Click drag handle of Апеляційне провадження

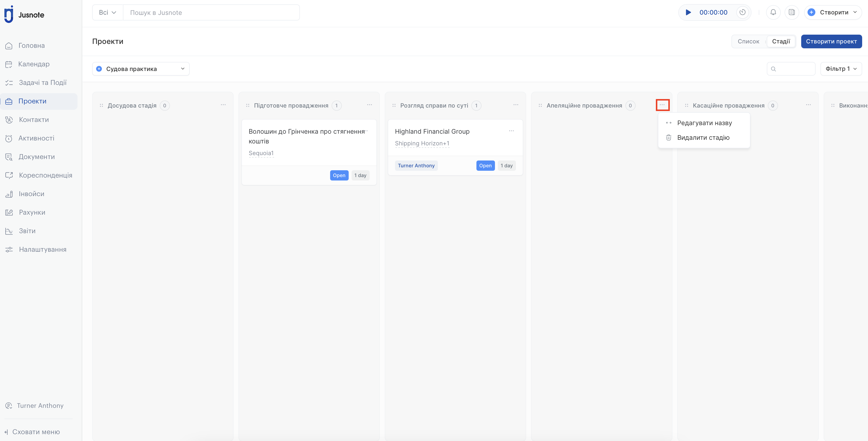point(540,106)
